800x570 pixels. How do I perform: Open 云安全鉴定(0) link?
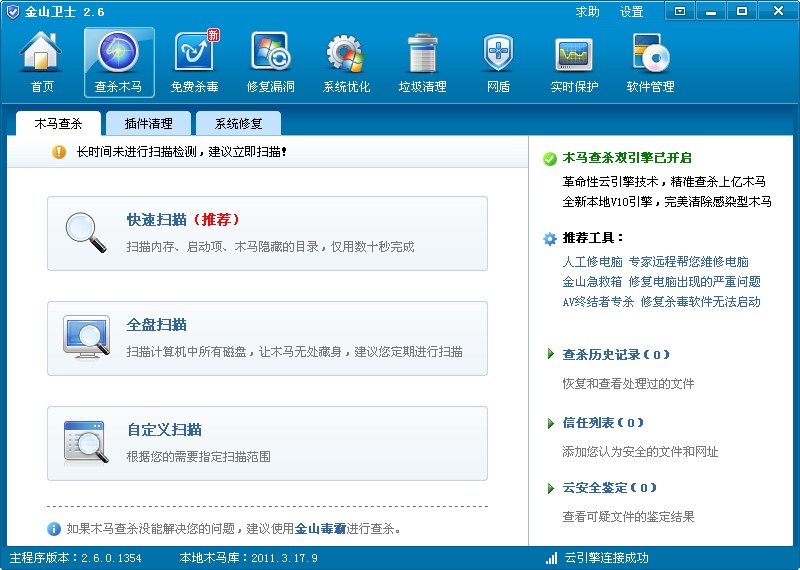tap(609, 487)
